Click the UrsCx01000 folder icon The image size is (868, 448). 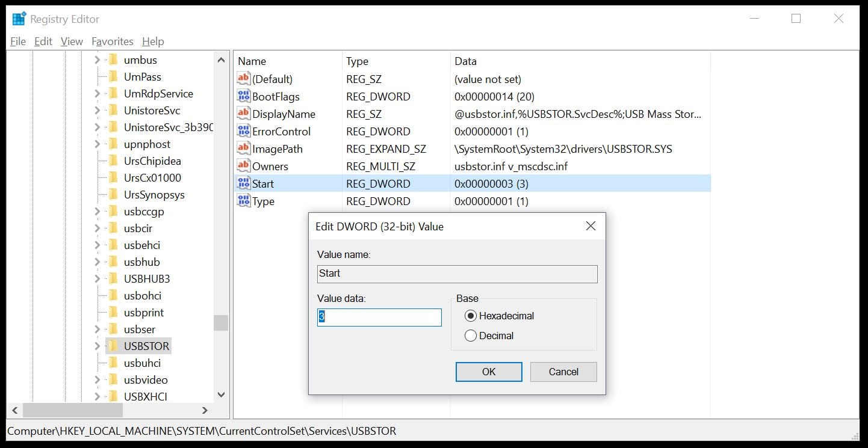point(113,177)
